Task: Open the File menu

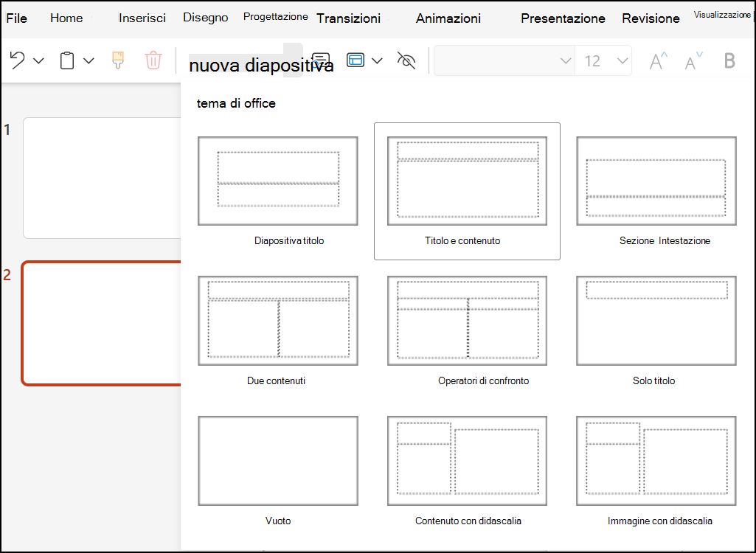Action: 16,18
